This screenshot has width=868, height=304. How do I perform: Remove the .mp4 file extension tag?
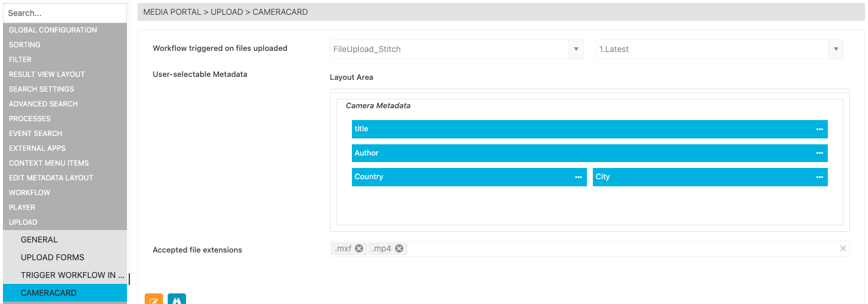point(399,249)
